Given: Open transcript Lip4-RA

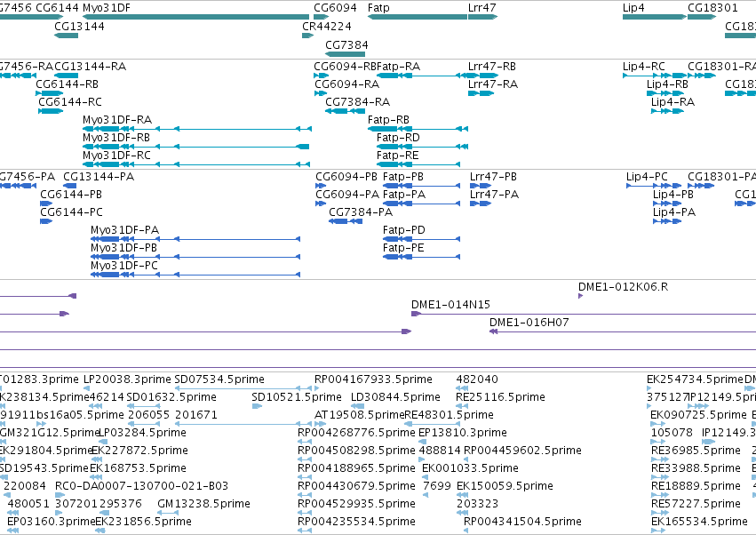Looking at the screenshot, I should tap(673, 102).
